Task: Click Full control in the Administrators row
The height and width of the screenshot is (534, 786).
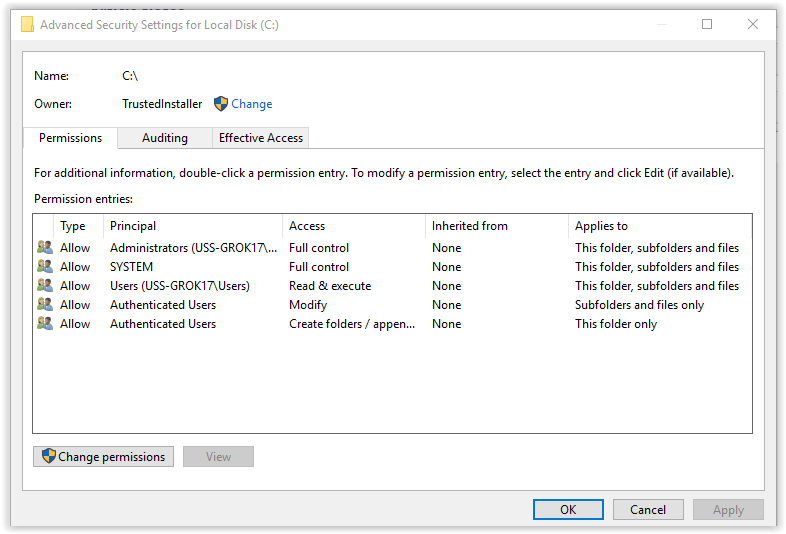Action: [x=319, y=248]
